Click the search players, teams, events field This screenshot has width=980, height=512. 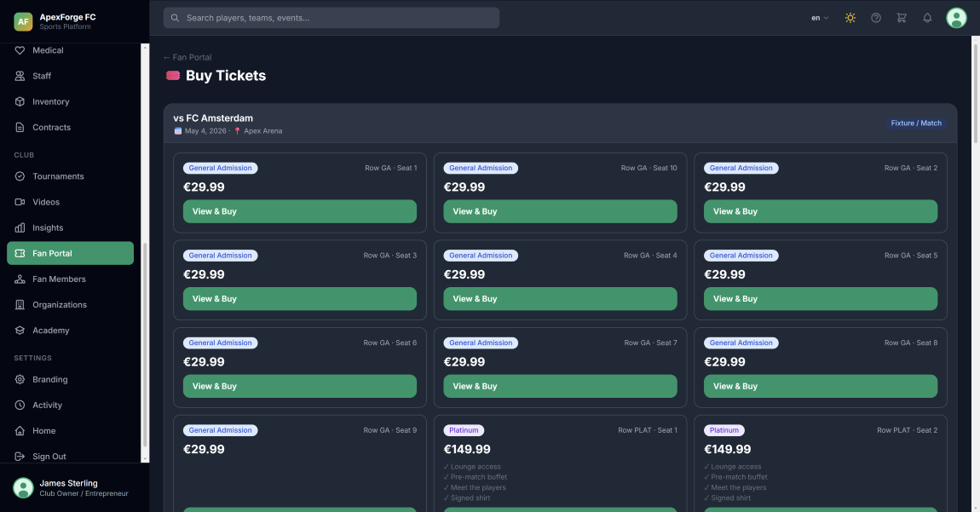pyautogui.click(x=331, y=17)
